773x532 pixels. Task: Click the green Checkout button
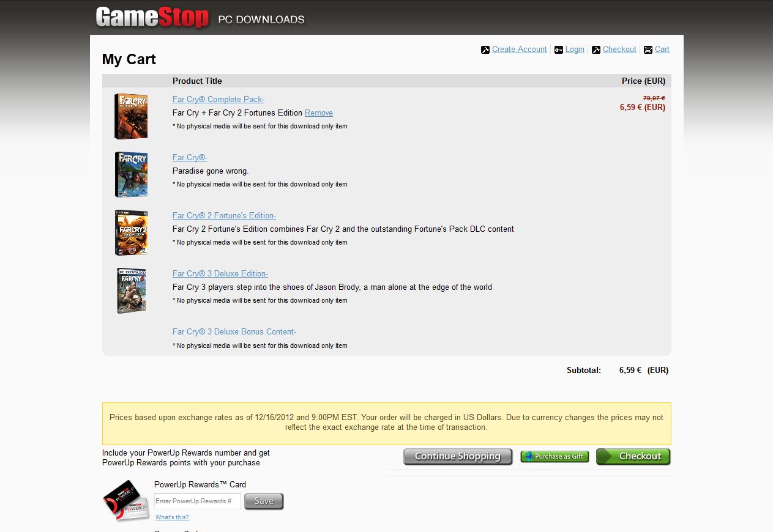pos(633,456)
